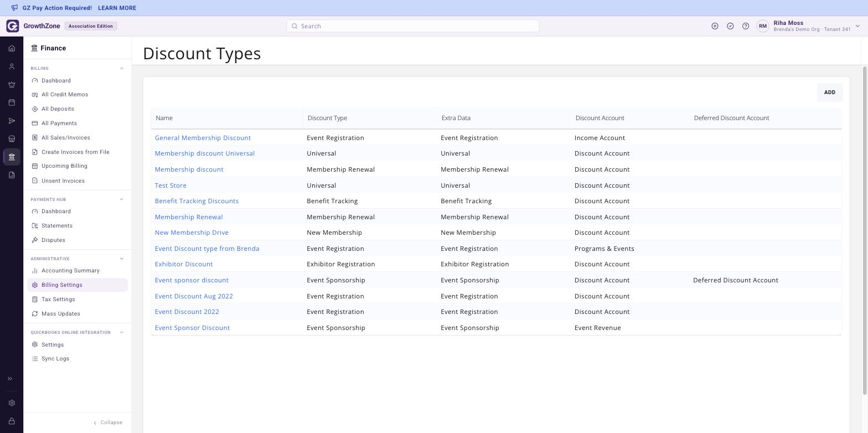Screen dimensions: 868x433
Task: Click the Programs & Events cell
Action: pyautogui.click(x=604, y=249)
